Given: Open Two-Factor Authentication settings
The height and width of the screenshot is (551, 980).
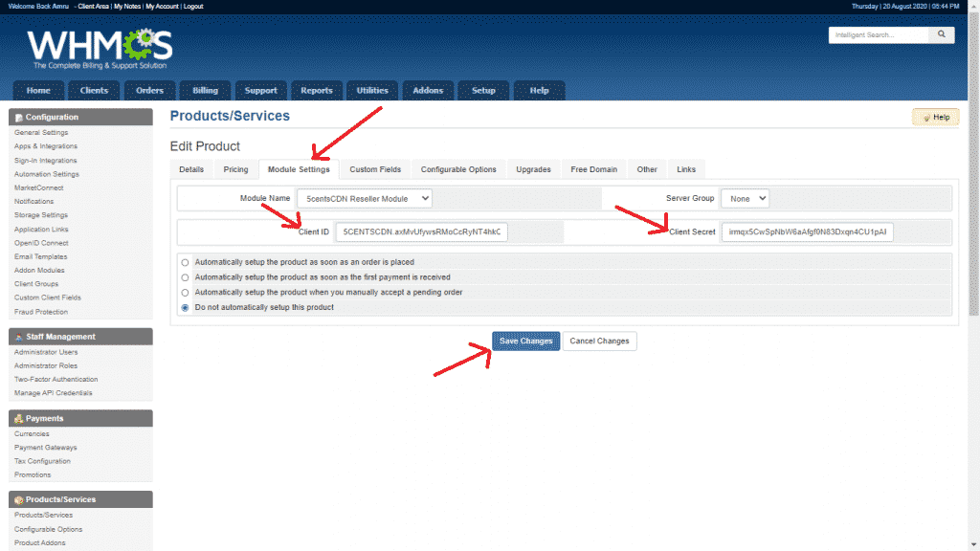Looking at the screenshot, I should click(x=56, y=379).
